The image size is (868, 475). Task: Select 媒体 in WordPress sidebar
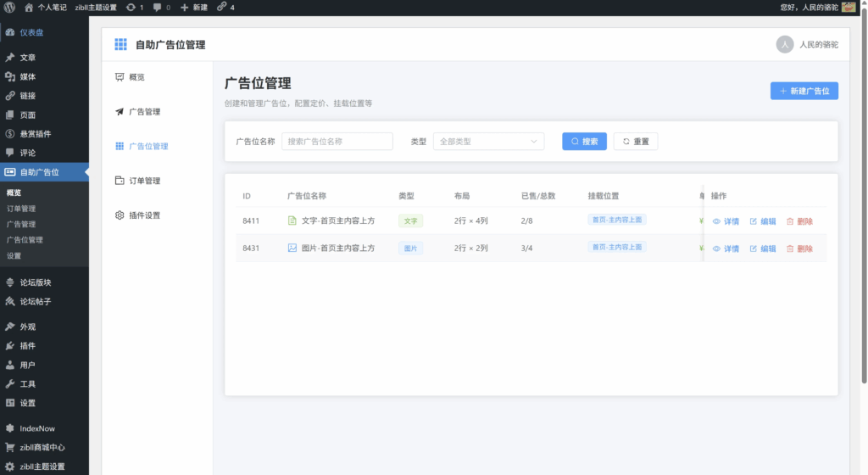coord(28,76)
